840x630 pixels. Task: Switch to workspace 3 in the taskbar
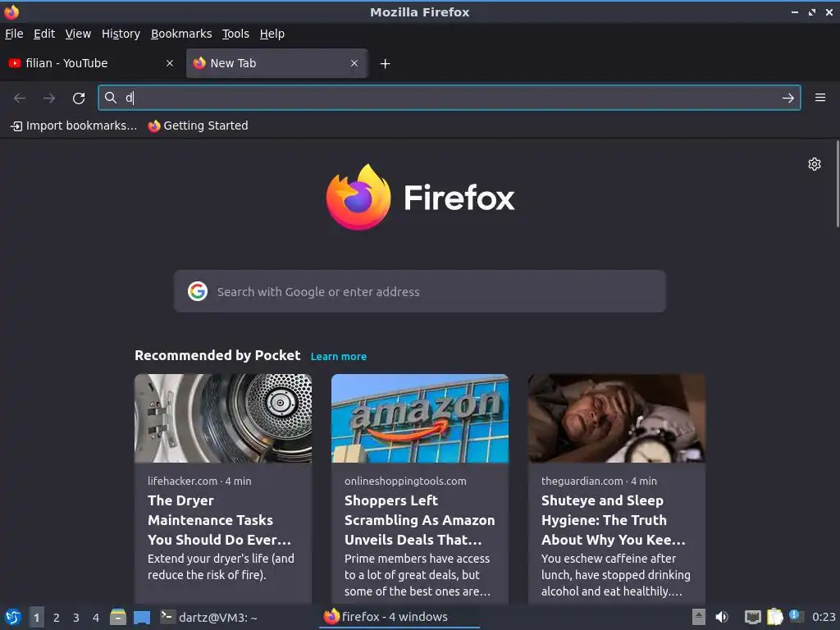coord(76,618)
